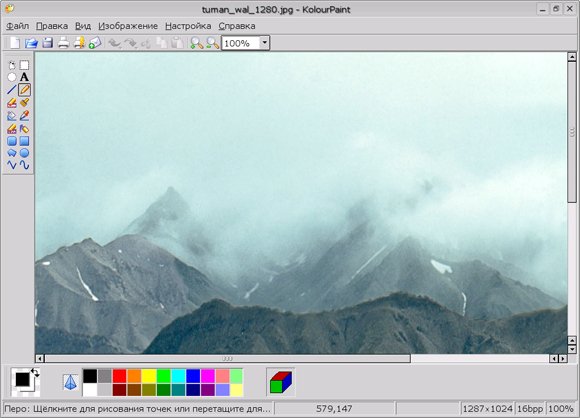Open a file with the folder icon
This screenshot has height=418, width=580.
tap(31, 43)
